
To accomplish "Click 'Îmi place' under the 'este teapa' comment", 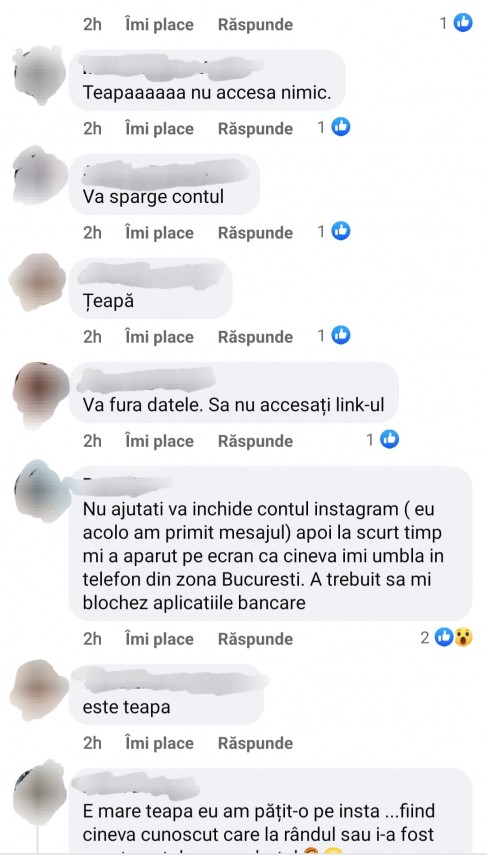I will click(159, 743).
